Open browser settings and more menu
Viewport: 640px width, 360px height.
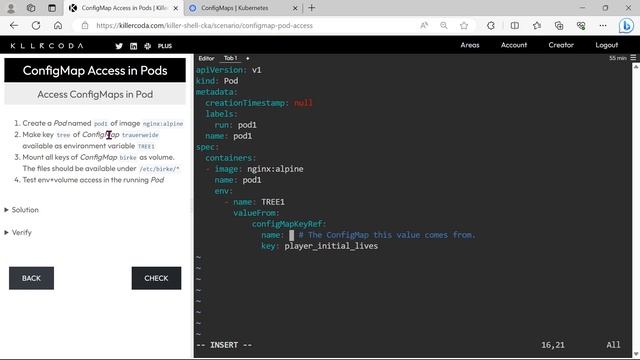[603, 25]
